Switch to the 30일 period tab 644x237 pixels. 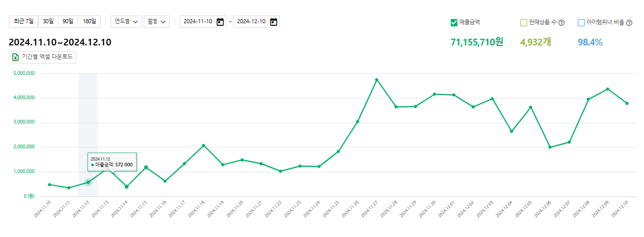click(48, 22)
